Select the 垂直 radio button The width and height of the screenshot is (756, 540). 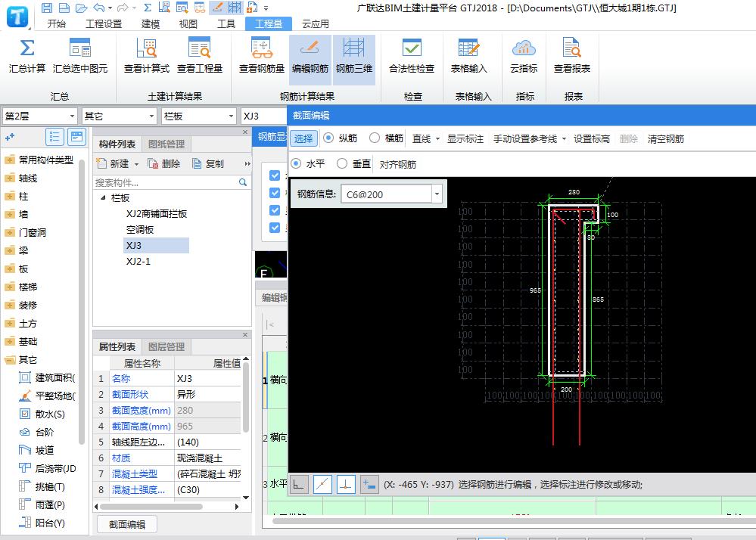342,164
